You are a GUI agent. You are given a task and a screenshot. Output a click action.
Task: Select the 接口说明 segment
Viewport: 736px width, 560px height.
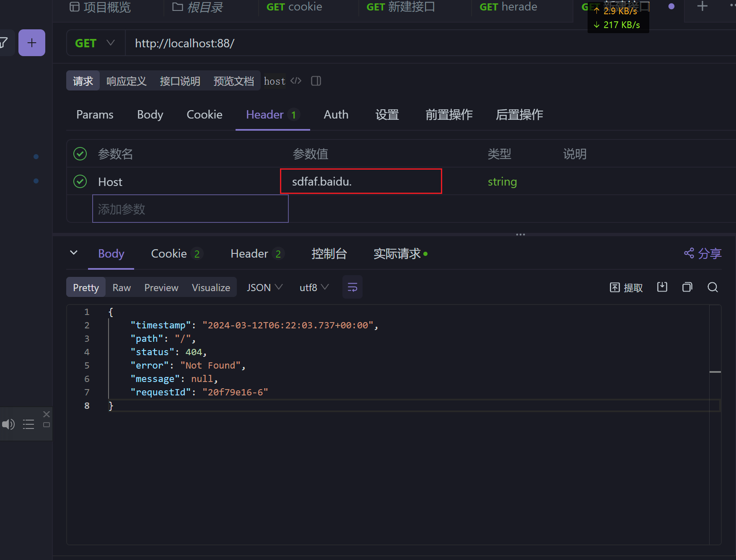(x=180, y=81)
